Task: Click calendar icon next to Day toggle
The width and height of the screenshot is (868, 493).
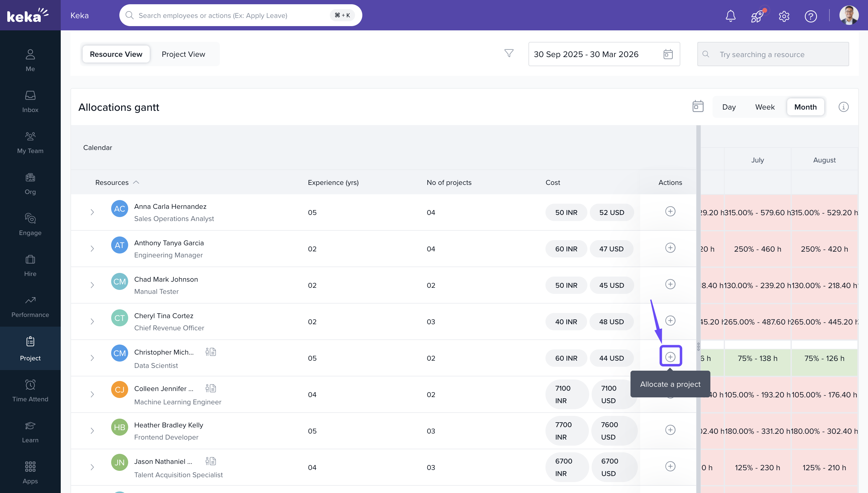Action: tap(698, 106)
